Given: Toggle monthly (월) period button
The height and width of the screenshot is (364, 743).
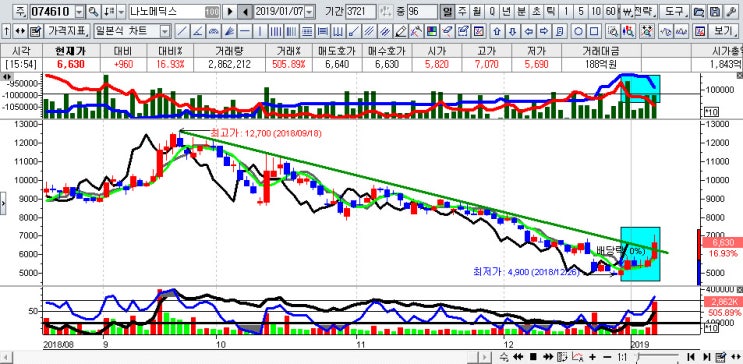Looking at the screenshot, I should point(477,11).
